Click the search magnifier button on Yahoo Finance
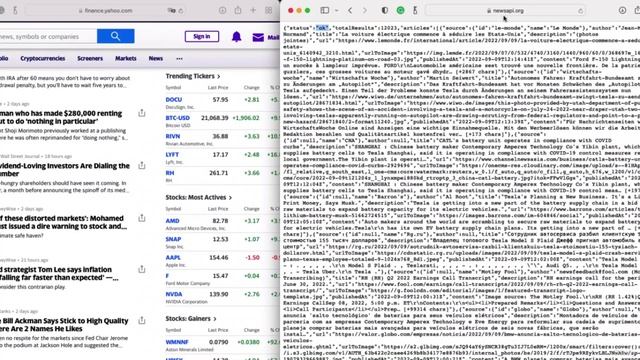The height and width of the screenshot is (360, 640). pos(116,36)
